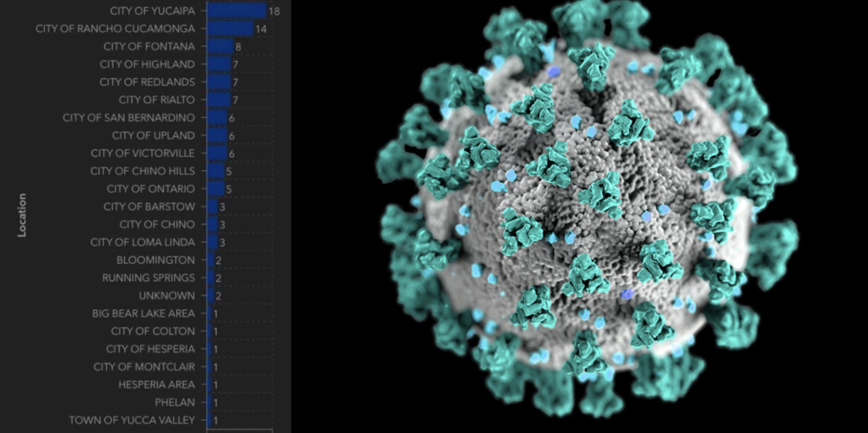This screenshot has width=868, height=433.
Task: Select the City of Highland label
Action: pyautogui.click(x=147, y=64)
